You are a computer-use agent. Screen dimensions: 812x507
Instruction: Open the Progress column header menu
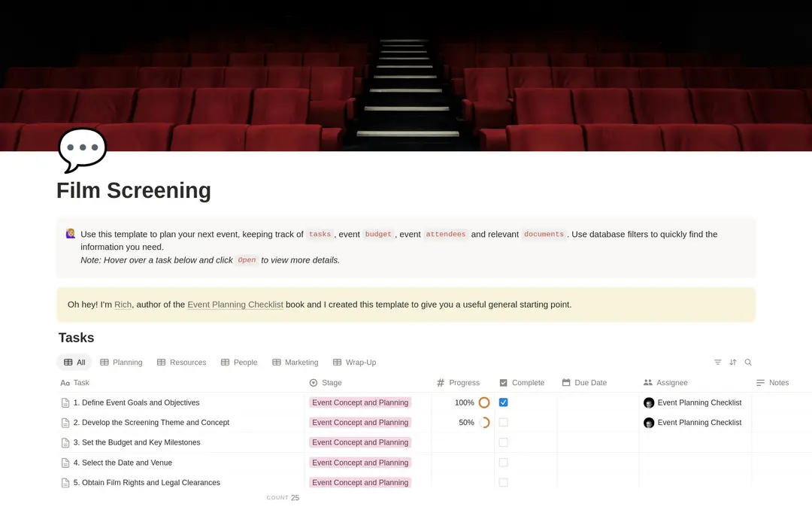(x=458, y=383)
